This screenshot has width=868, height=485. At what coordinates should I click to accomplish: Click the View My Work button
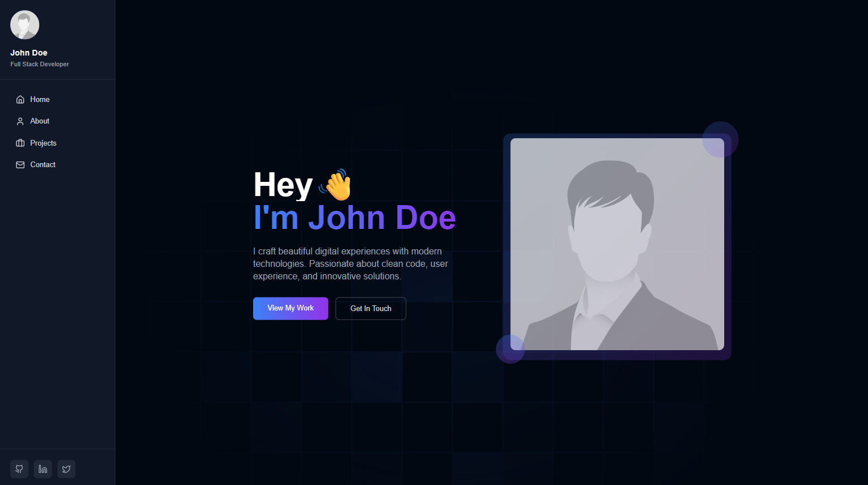290,308
